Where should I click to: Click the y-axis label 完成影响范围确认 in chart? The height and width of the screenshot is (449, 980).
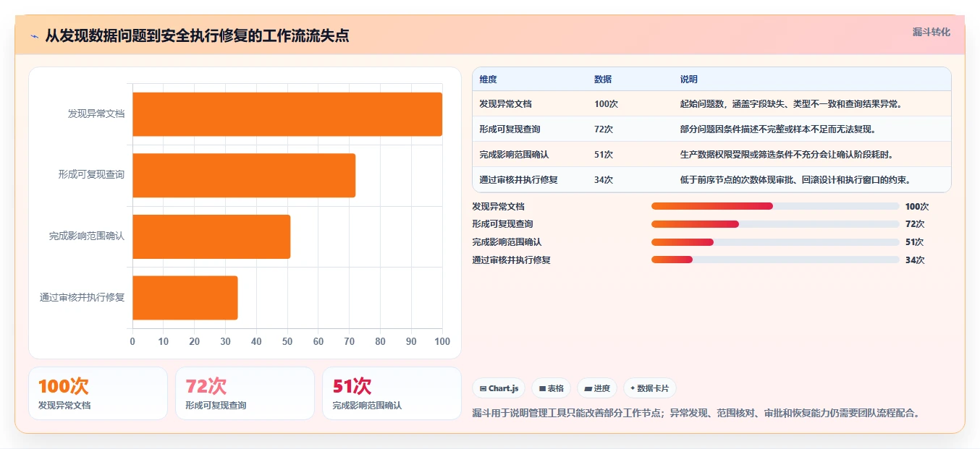coord(87,236)
